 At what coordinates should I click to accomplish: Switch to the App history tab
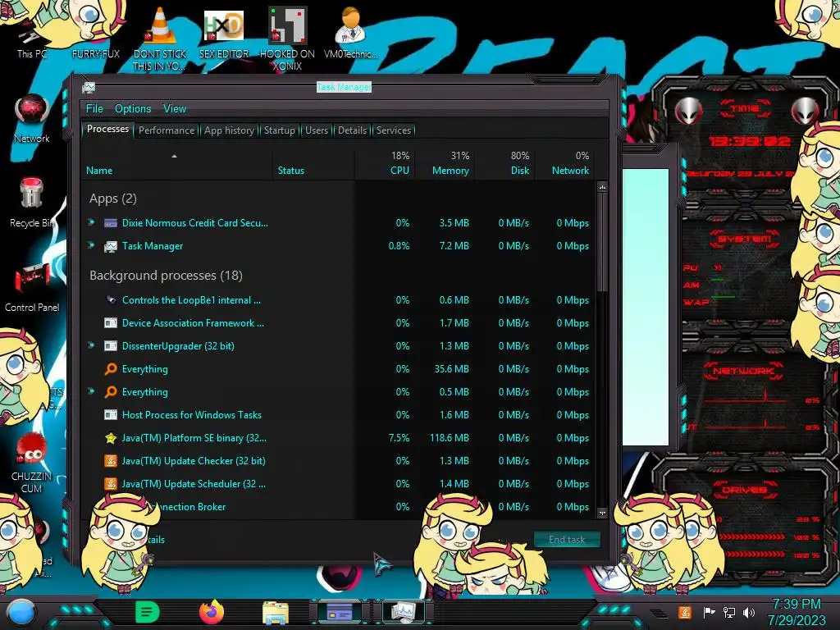(230, 130)
